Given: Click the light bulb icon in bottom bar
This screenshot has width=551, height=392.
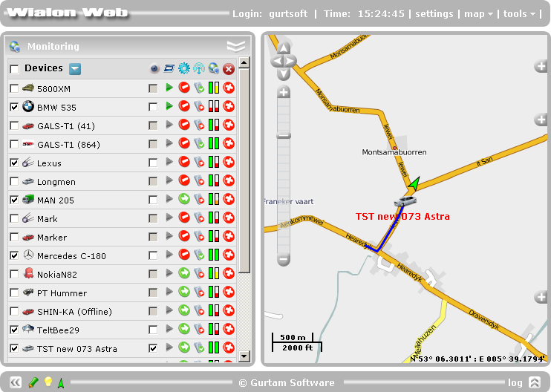Looking at the screenshot, I should click(48, 382).
